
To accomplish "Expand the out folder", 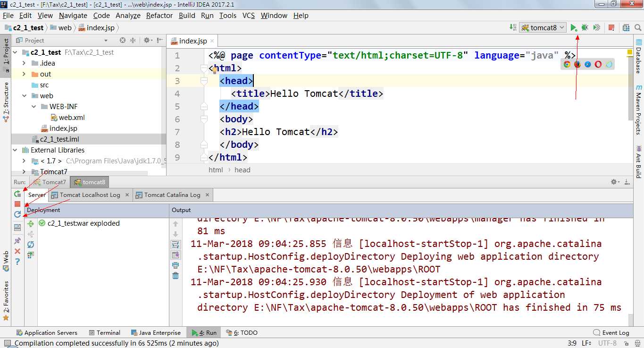I will 25,74.
